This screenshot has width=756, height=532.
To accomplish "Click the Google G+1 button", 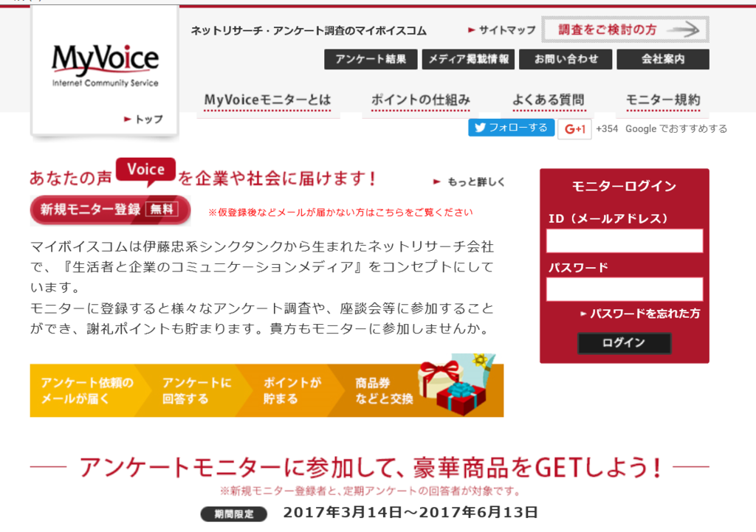I will (x=574, y=129).
